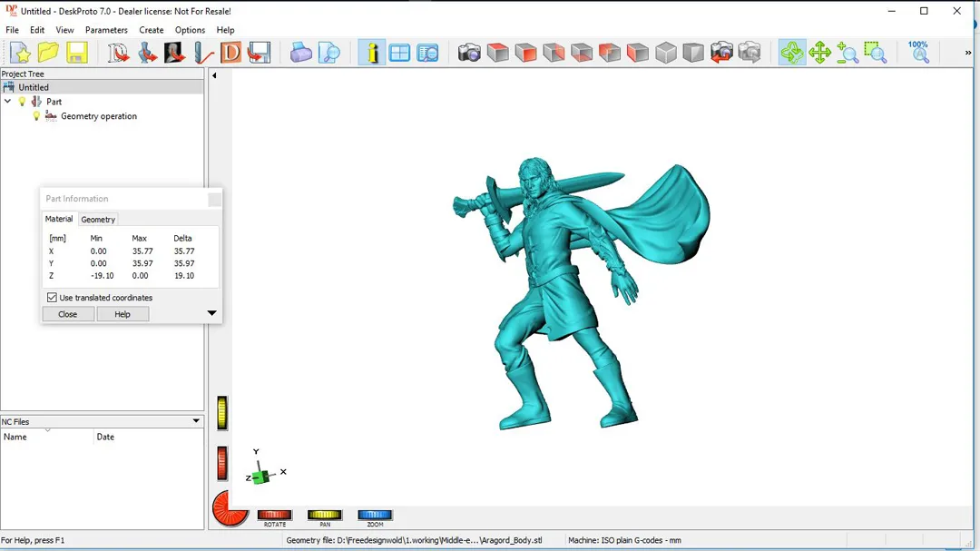Open the File menu

coord(12,30)
